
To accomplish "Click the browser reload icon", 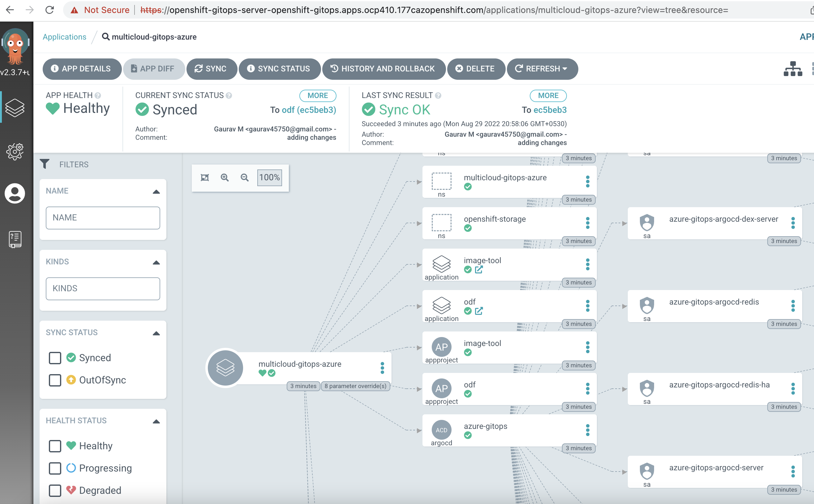I will [50, 10].
